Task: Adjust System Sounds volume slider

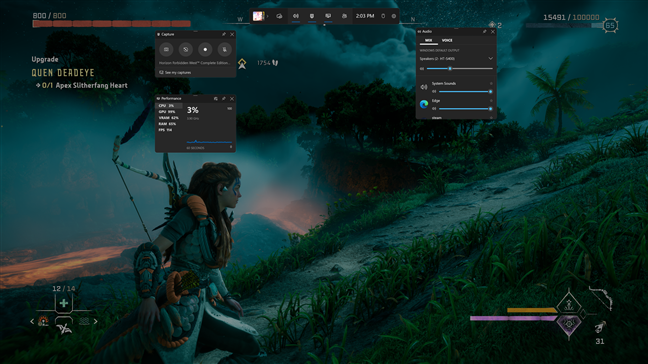Action: point(465,91)
